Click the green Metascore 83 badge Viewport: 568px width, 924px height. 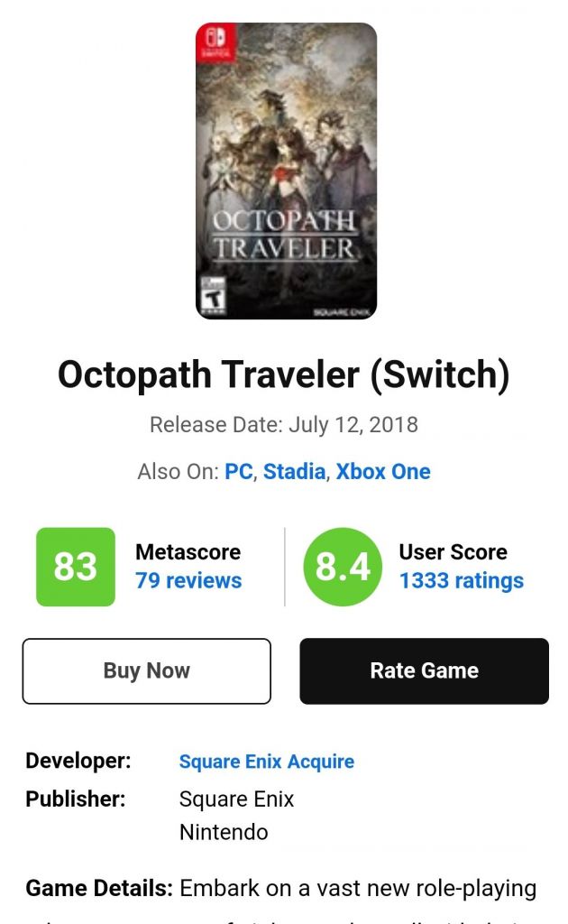coord(76,567)
